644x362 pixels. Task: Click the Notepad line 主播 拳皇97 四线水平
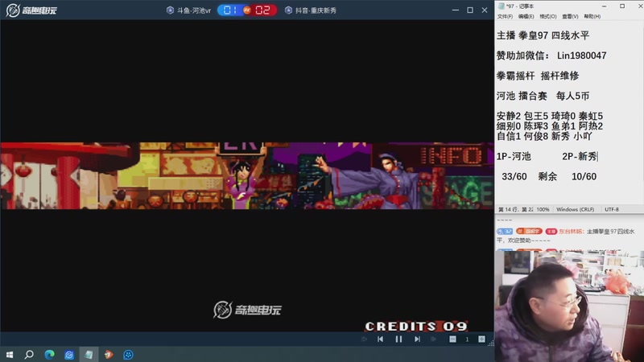pos(543,35)
